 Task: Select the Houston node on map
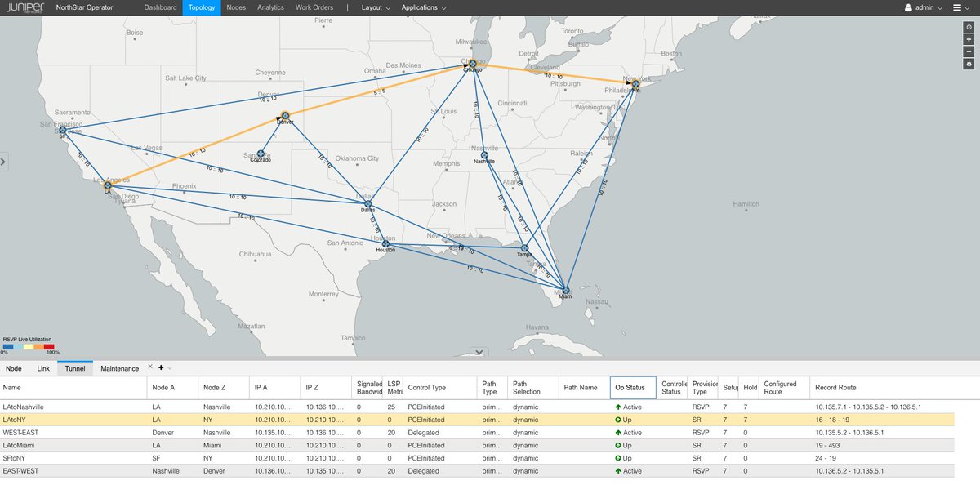coord(386,243)
